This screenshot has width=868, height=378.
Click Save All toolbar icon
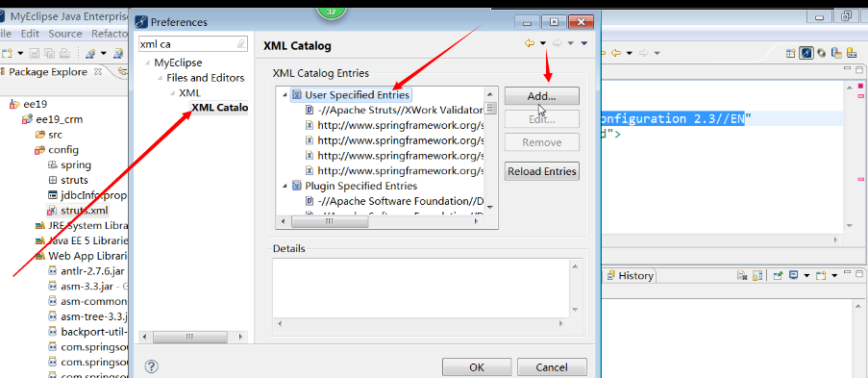pos(49,53)
